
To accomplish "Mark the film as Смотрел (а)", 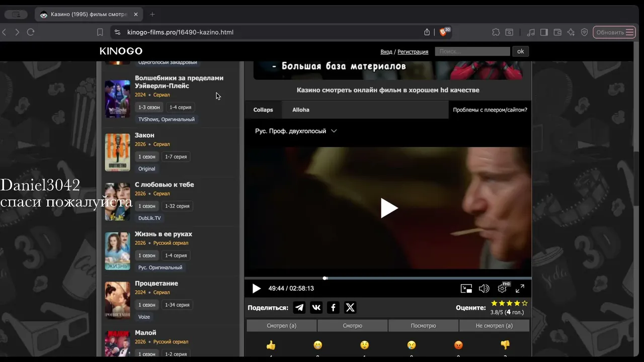I will 282,326.
